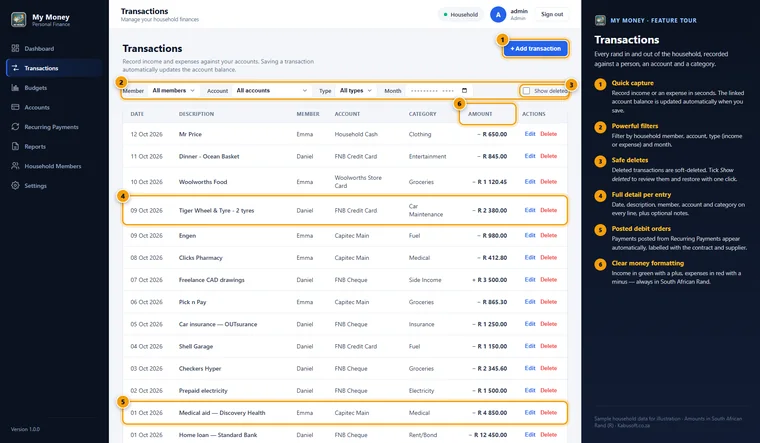Delete the Woolworths Food transaction
Viewport: 760px width, 443px height.
coord(549,181)
